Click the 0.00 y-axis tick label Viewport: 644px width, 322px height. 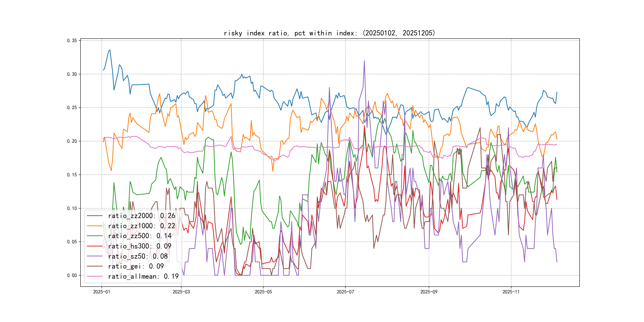tap(72, 275)
